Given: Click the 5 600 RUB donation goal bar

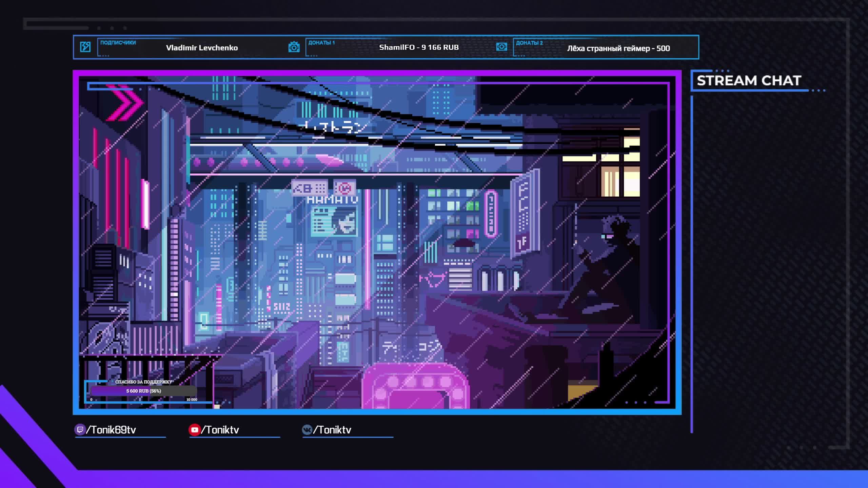Looking at the screenshot, I should click(143, 391).
